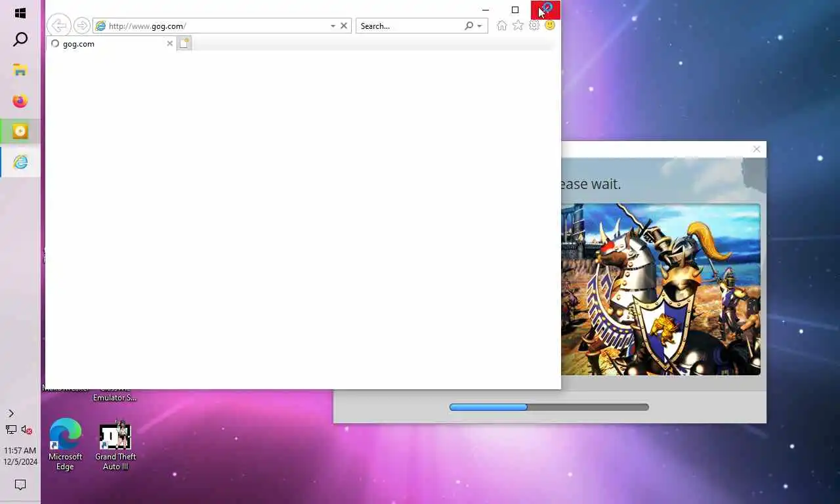Open the notification center icon

(x=20, y=485)
